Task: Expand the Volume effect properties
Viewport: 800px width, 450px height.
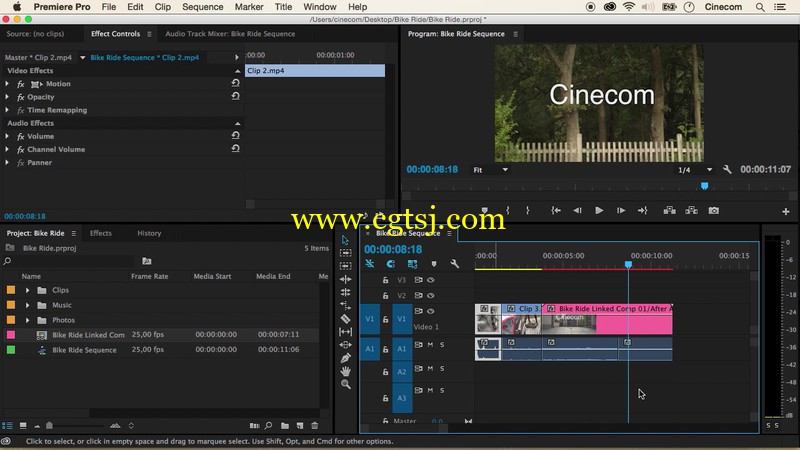Action: [7, 136]
